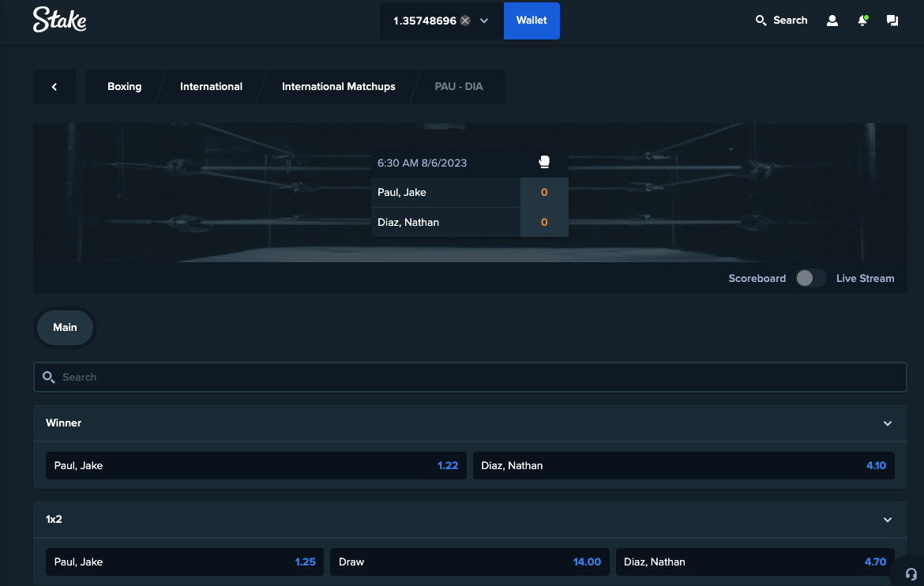The height and width of the screenshot is (586, 924).
Task: Select the International breadcrumb
Action: coord(211,87)
